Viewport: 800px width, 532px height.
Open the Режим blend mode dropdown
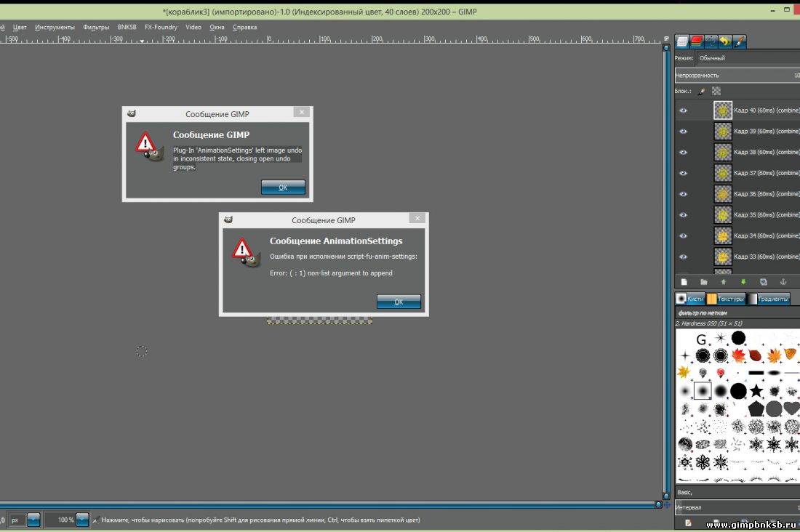click(x=747, y=58)
